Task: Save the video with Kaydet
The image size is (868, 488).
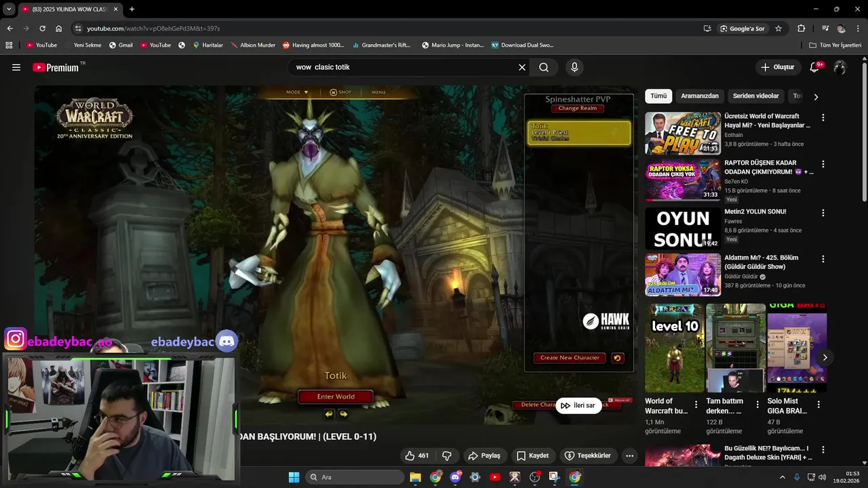Action: coord(532,455)
